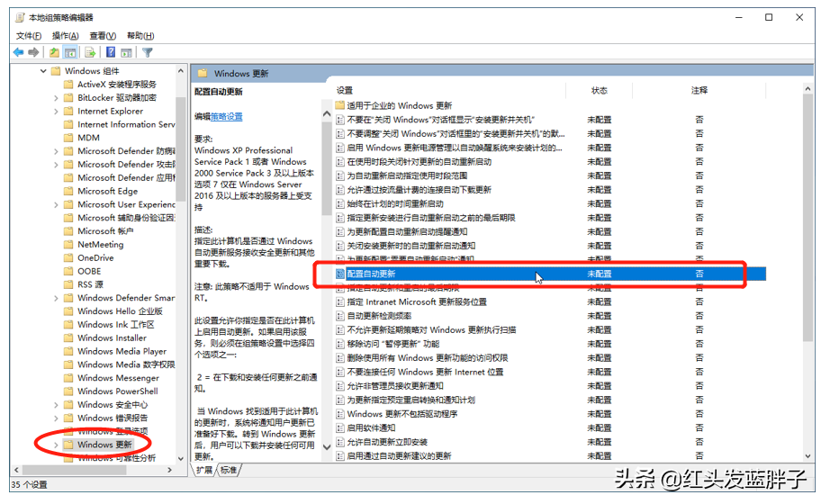The image size is (821, 504).
Task: Click policy icon of 启用软件通知
Action: click(339, 427)
